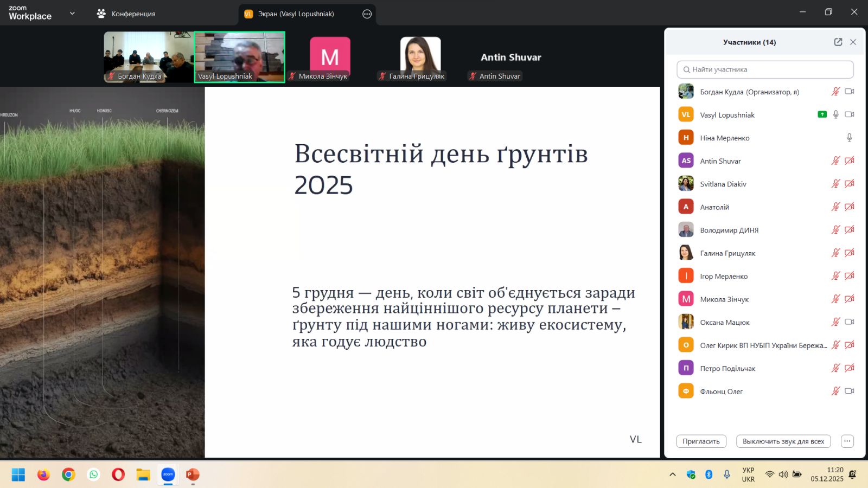Unmute Antin Shuvar in participants list

pyautogui.click(x=835, y=160)
